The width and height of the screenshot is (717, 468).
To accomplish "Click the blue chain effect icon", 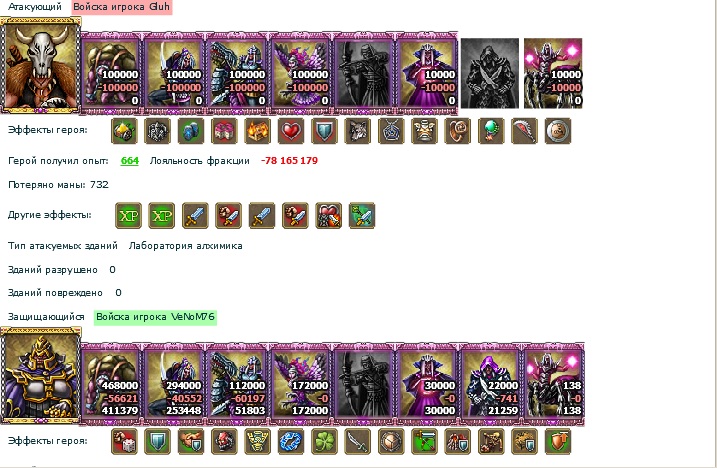I will (x=291, y=441).
